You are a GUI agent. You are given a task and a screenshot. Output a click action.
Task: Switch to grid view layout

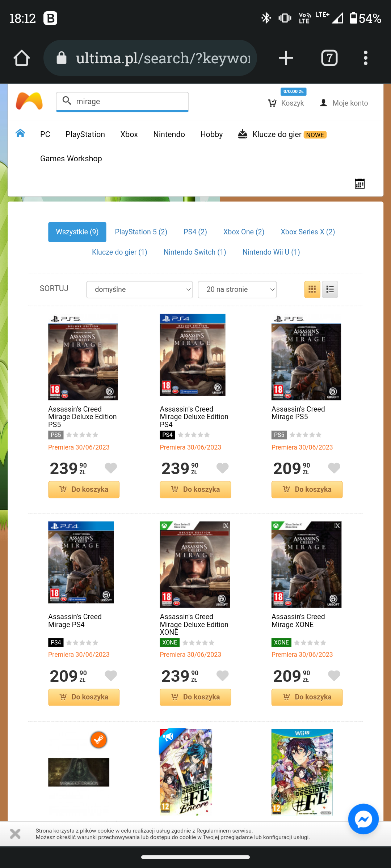312,289
